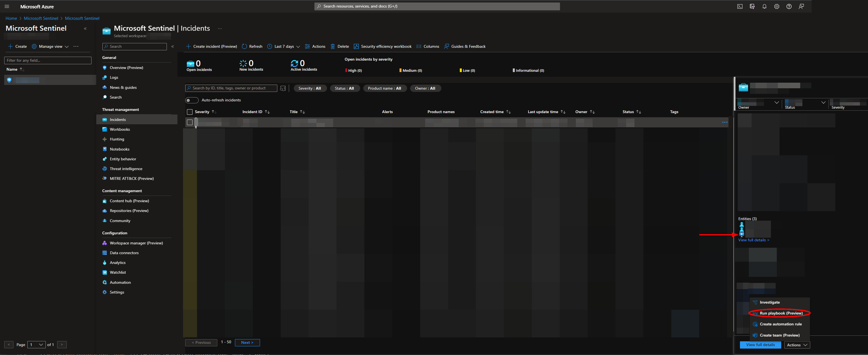Click the Create button in workspace panel
Screen dimensions: 868x355
18,47
